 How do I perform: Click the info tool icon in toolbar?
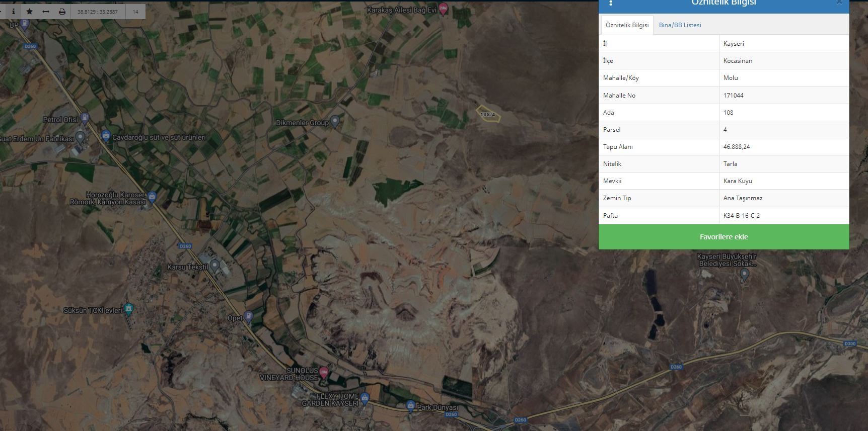pyautogui.click(x=14, y=12)
